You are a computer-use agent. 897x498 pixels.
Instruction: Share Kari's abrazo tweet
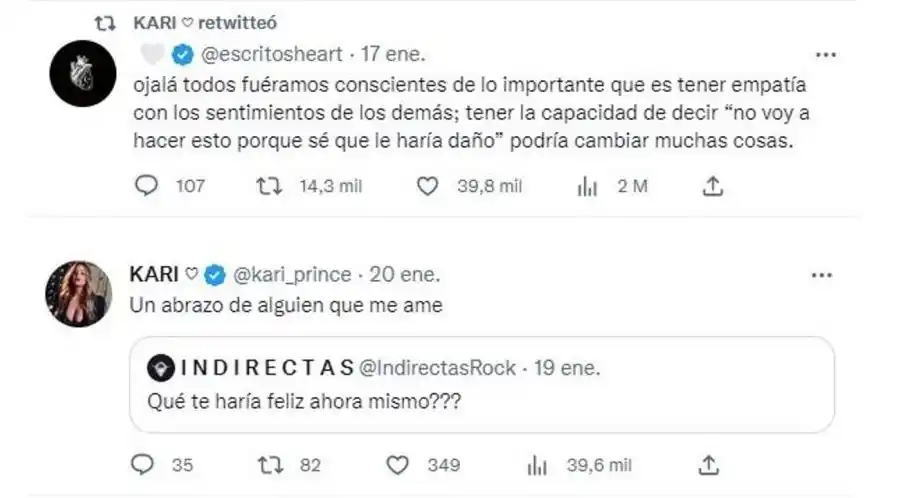[x=708, y=464]
